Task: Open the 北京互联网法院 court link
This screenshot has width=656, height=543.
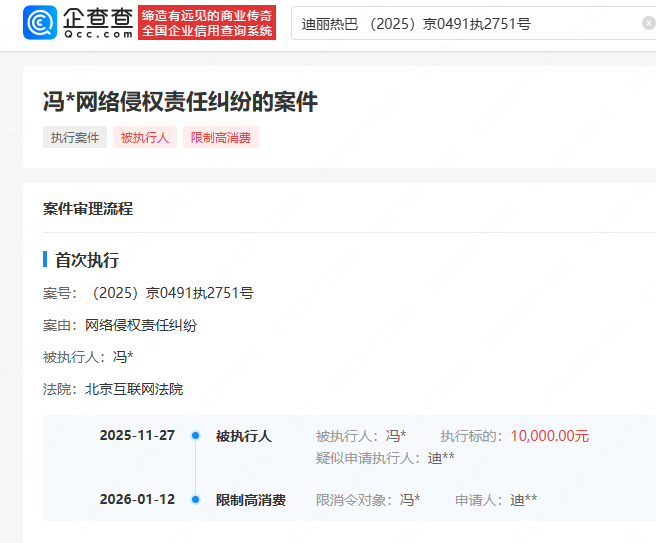Action: tap(134, 389)
